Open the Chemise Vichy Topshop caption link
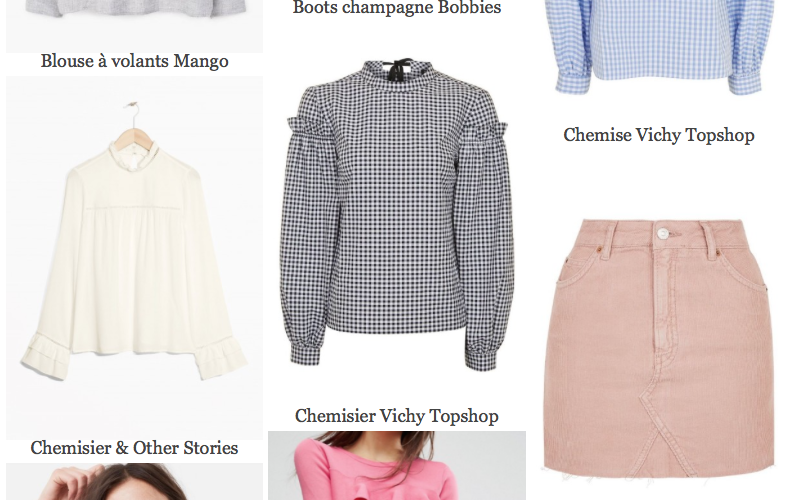The image size is (799, 500). coord(659,135)
